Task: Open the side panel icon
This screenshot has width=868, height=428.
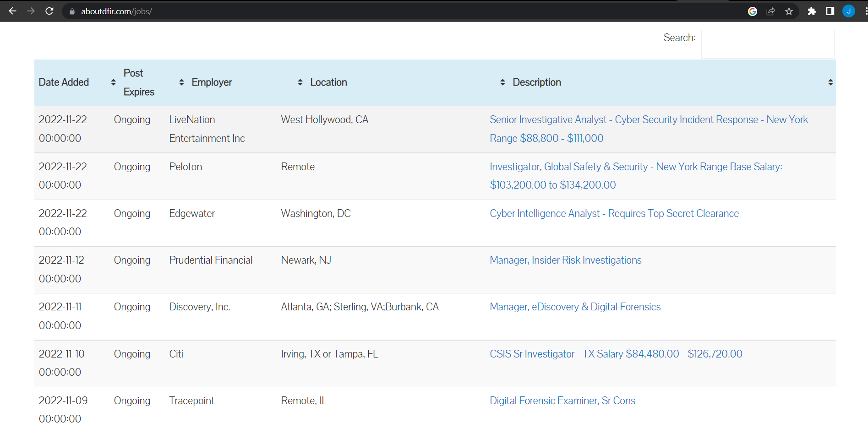Action: 830,11
